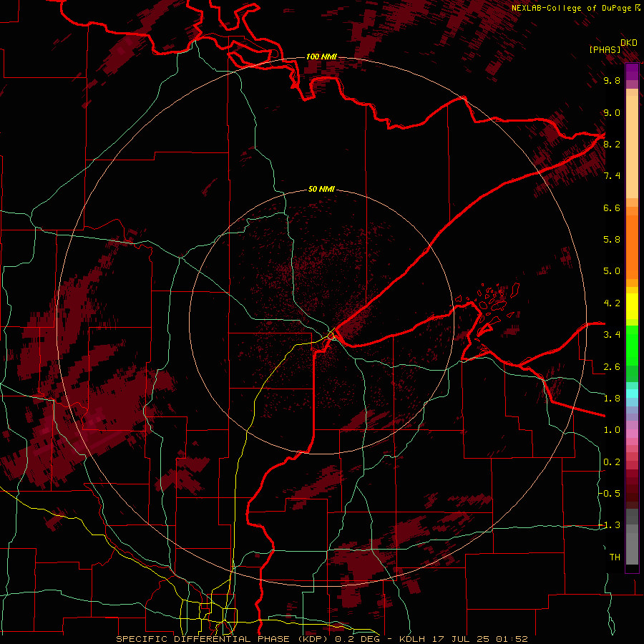644x644 pixels.
Task: Click the 01:52 timestamp
Action: coord(512,639)
